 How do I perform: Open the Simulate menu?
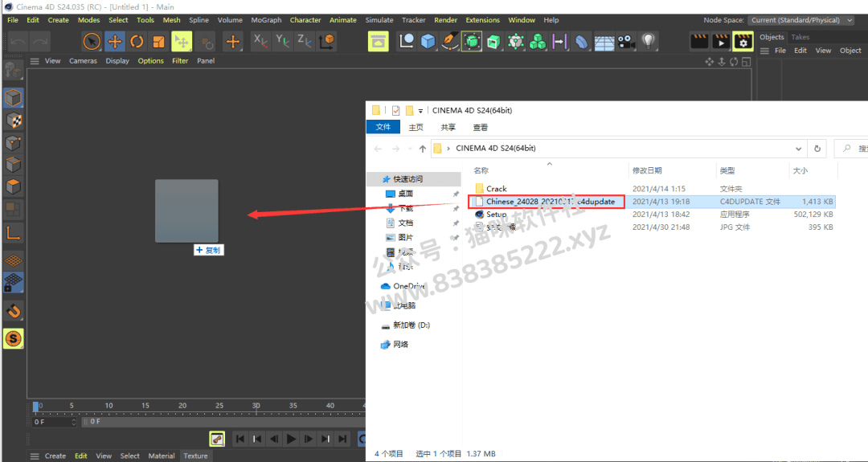[379, 20]
